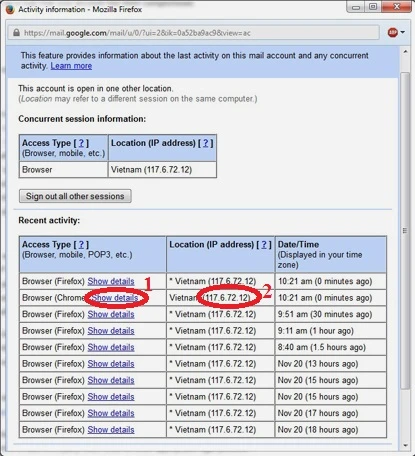Show details for the 9:51 am session

click(111, 314)
